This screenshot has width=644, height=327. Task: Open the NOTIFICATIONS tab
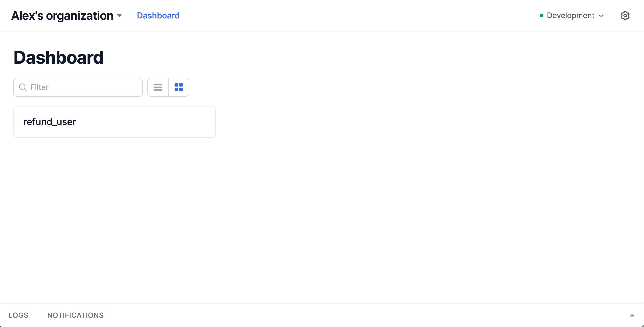pyautogui.click(x=75, y=315)
